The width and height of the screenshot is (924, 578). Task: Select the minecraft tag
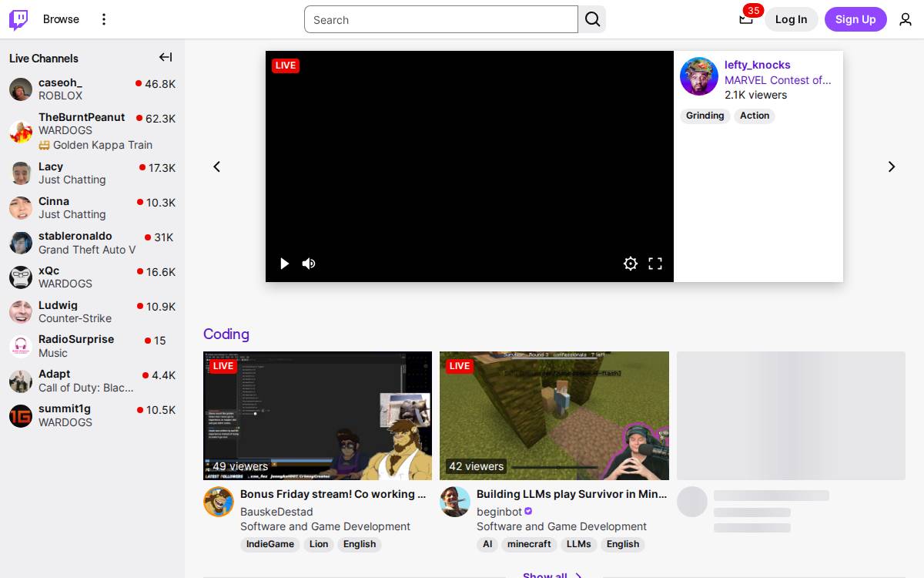pos(529,544)
